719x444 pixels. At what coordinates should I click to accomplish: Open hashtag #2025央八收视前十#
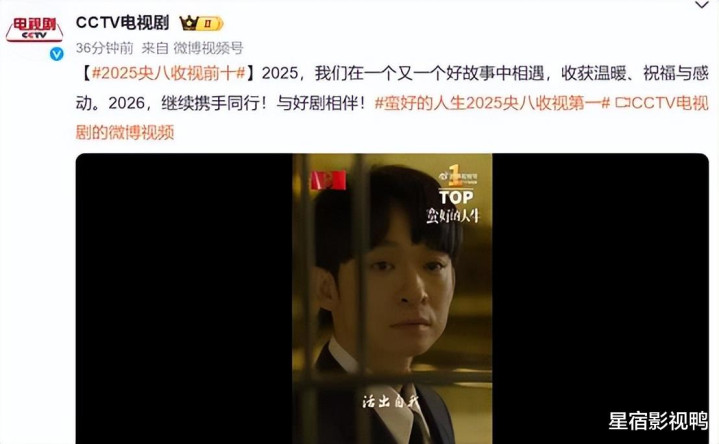pyautogui.click(x=169, y=73)
